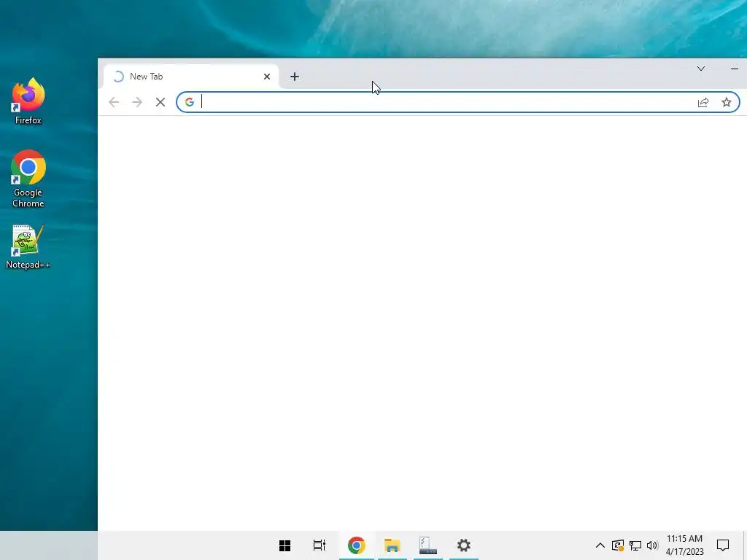Viewport: 747px width, 560px height.
Task: Select the New Tab tab
Action: pyautogui.click(x=190, y=76)
